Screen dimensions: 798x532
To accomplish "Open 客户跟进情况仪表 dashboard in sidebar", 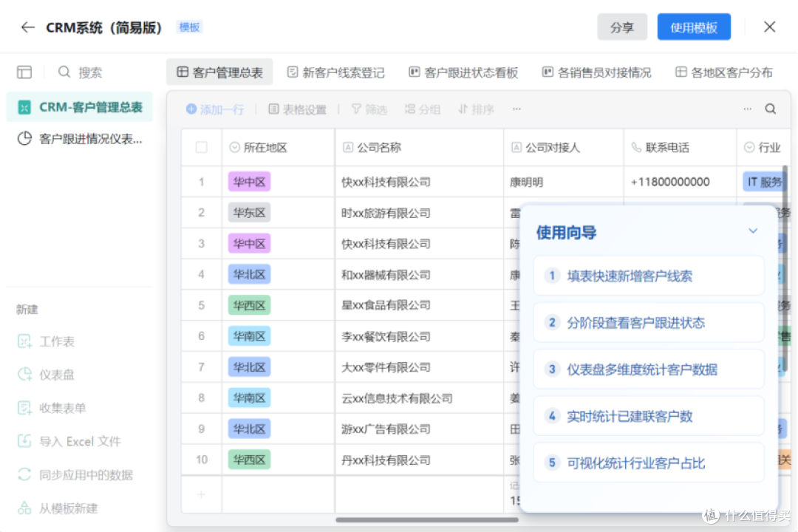I will pyautogui.click(x=80, y=138).
